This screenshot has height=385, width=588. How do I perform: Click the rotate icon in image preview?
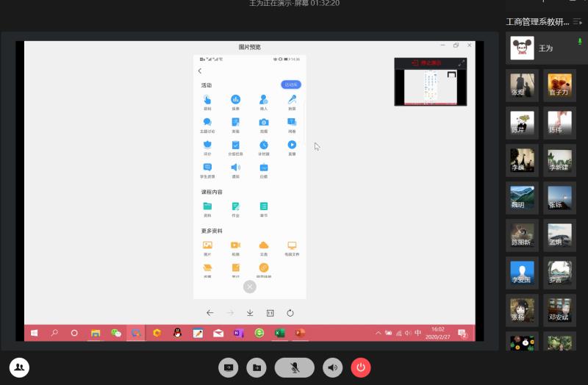(290, 313)
